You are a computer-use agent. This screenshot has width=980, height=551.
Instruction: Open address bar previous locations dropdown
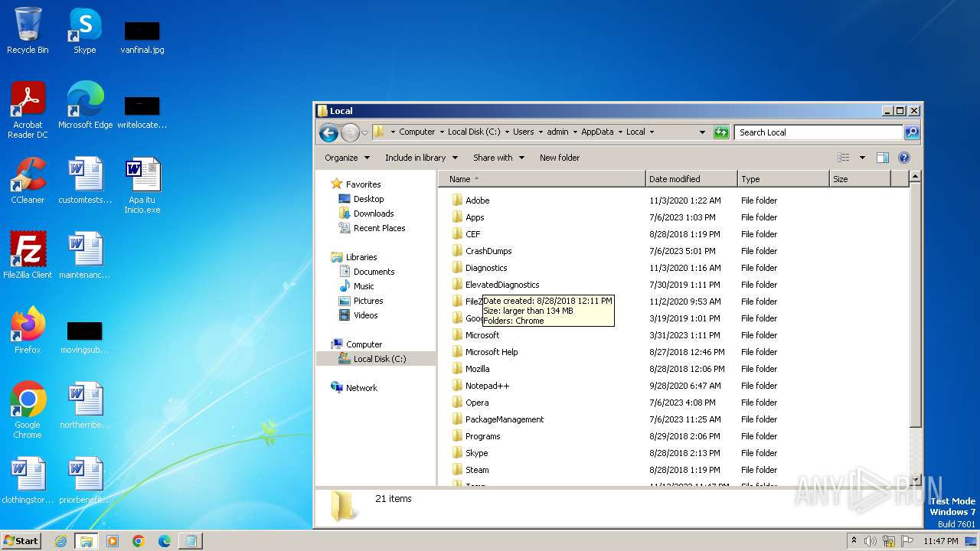pyautogui.click(x=702, y=132)
